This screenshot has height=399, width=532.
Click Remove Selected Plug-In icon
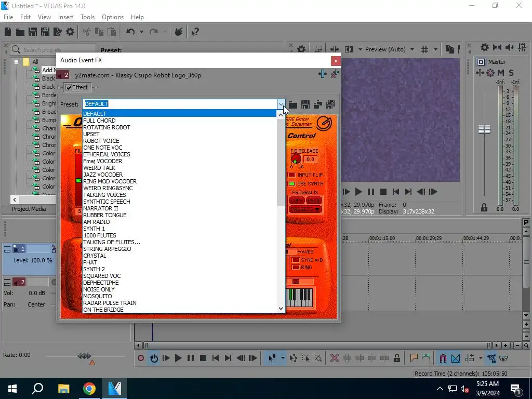pyautogui.click(x=335, y=74)
